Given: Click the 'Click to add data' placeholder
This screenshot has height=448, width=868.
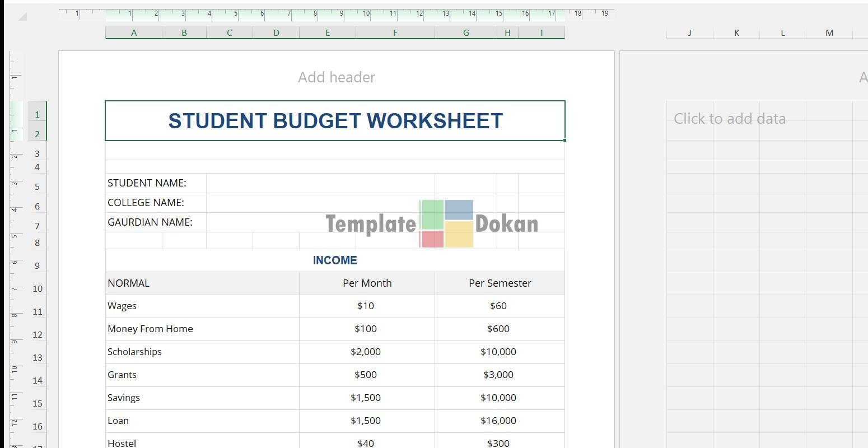Looking at the screenshot, I should pos(729,119).
